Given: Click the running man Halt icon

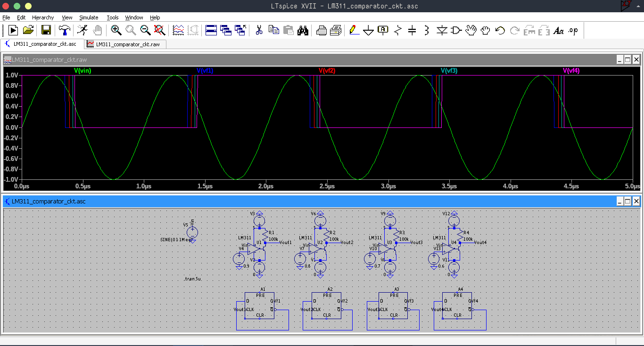Looking at the screenshot, I should 83,30.
